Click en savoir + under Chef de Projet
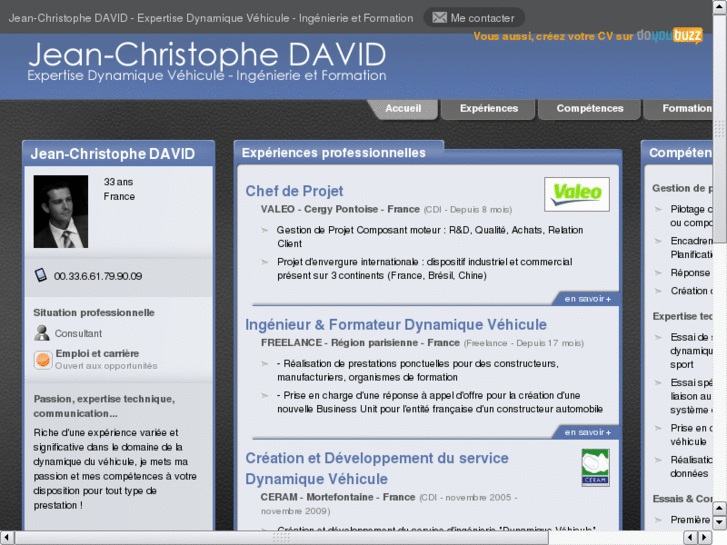 click(587, 299)
